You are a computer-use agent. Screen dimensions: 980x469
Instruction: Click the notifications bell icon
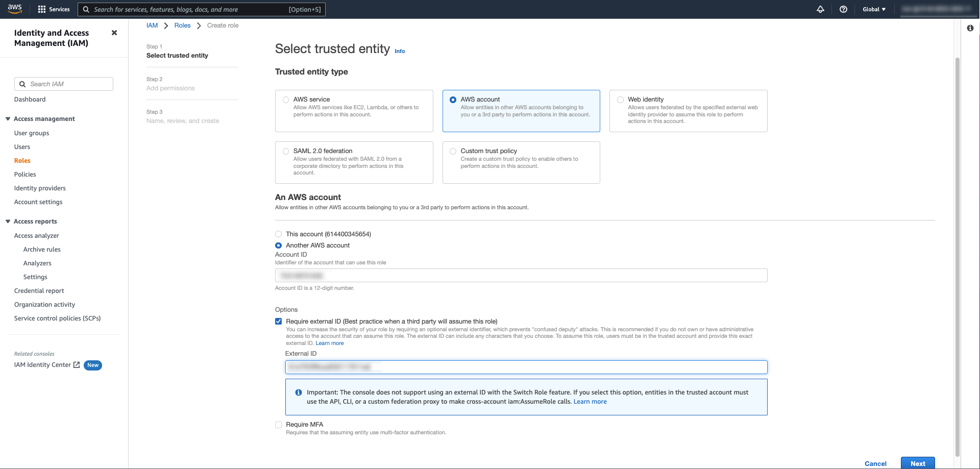point(820,9)
